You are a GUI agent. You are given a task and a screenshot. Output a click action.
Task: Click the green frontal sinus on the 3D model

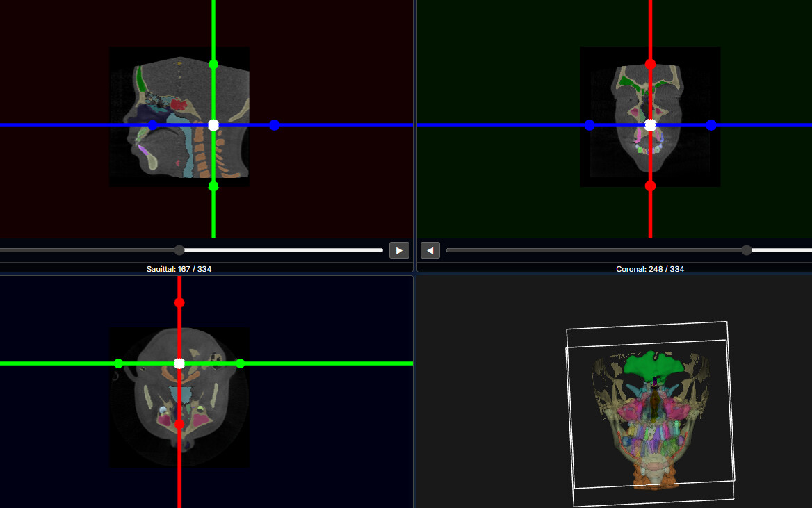coord(654,364)
